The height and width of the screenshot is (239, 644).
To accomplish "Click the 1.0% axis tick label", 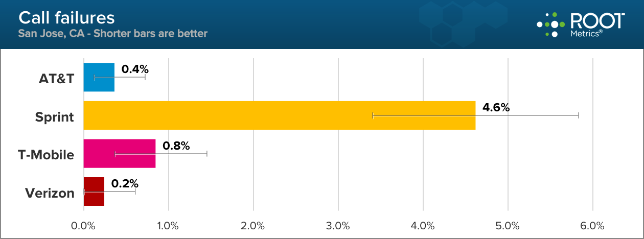I will (168, 225).
